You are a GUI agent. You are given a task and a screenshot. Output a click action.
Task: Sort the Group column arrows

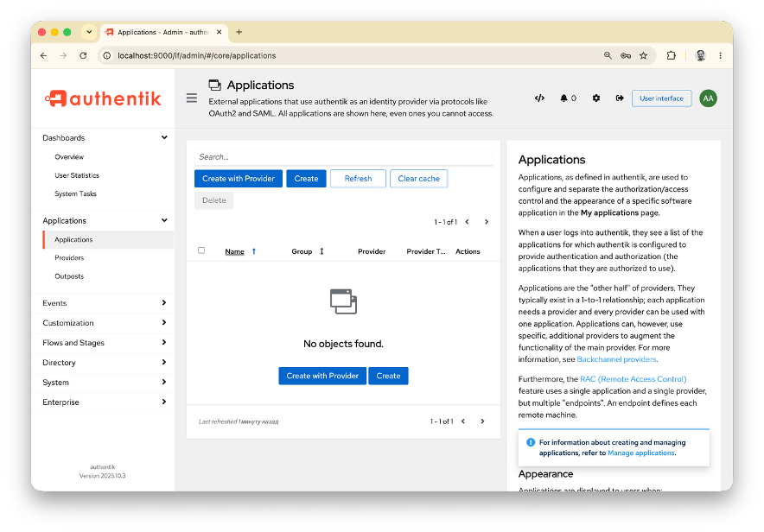click(322, 251)
